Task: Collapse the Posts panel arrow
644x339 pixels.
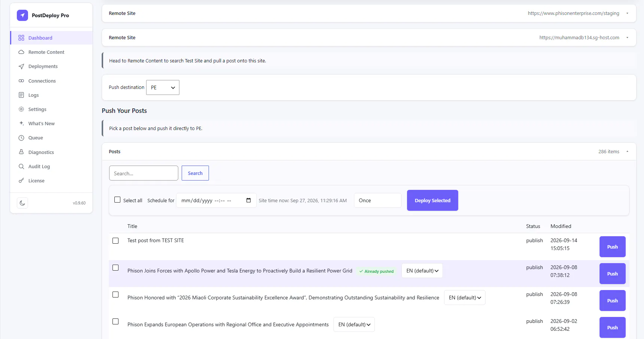Action: click(627, 152)
